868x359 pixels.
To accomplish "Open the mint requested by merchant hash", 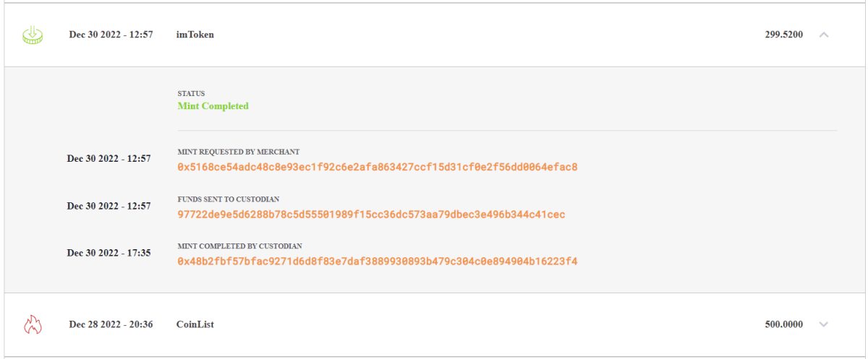I will click(378, 167).
